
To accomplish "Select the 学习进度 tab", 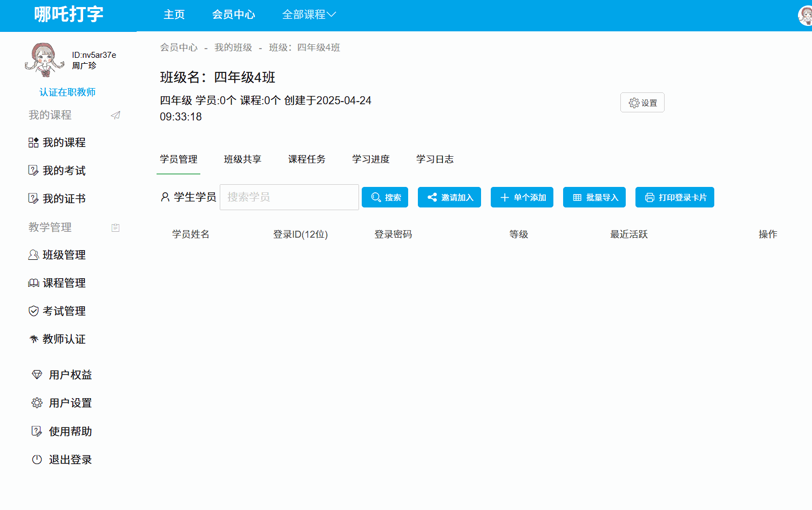I will pyautogui.click(x=371, y=159).
